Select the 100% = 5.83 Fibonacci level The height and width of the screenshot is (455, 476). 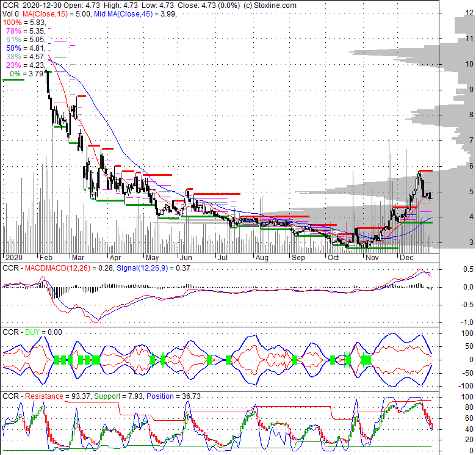[x=24, y=23]
